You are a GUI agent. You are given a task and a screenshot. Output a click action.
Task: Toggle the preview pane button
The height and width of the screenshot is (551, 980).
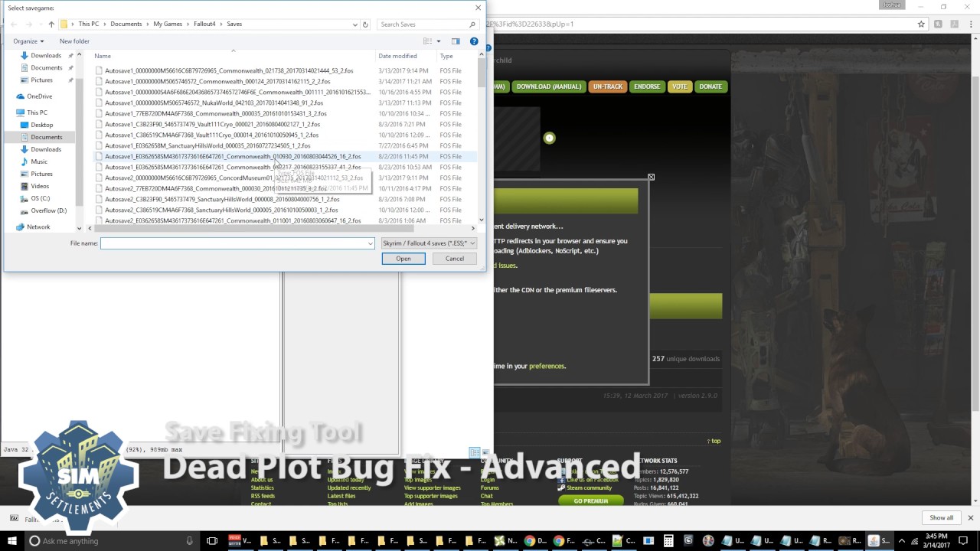(456, 41)
